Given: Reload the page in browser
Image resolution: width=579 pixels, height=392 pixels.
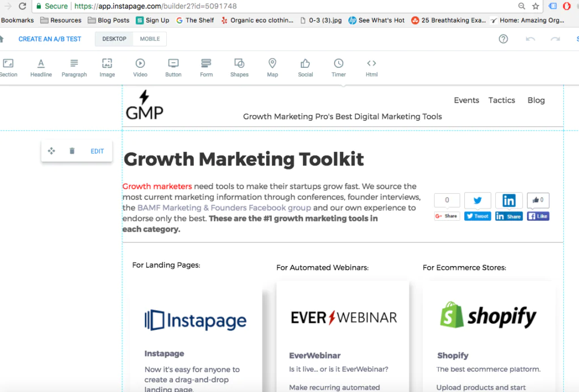Looking at the screenshot, I should (23, 6).
